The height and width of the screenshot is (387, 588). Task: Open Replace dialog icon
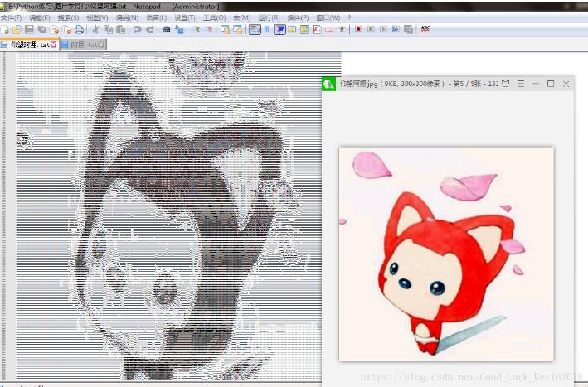[179, 30]
